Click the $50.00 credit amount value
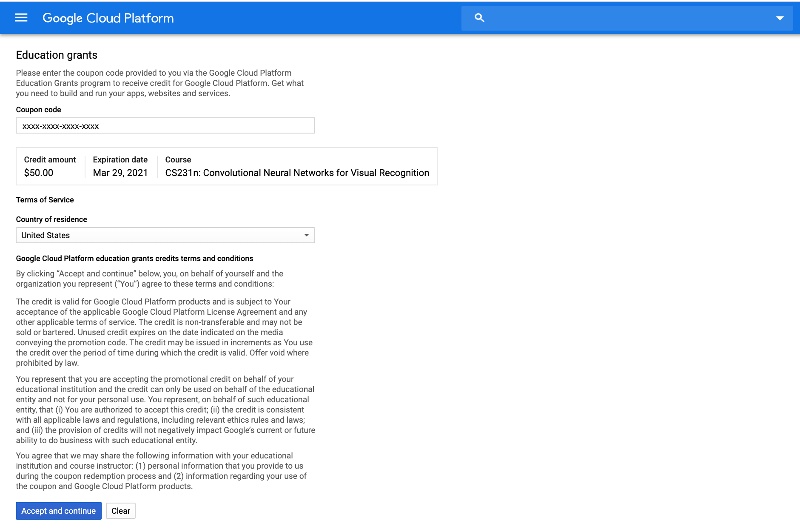The height and width of the screenshot is (532, 800). [x=39, y=173]
